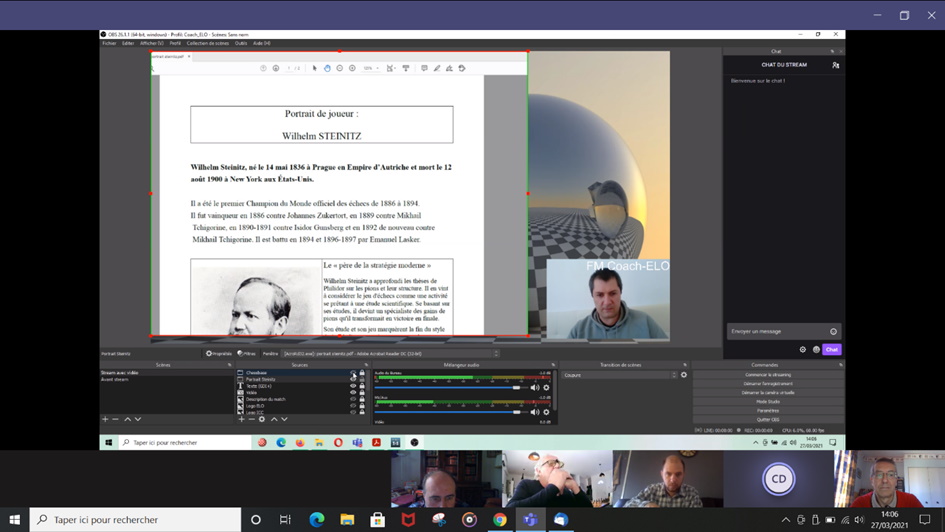Open Coupure scene transition dropdown

pyautogui.click(x=620, y=375)
